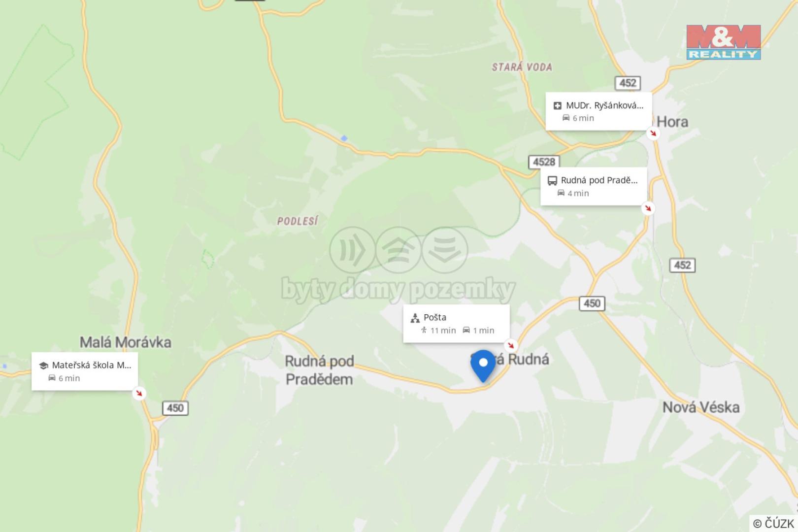The height and width of the screenshot is (532, 798).
Task: Open the MUDr. Ryšánková... info card
Action: pos(598,111)
